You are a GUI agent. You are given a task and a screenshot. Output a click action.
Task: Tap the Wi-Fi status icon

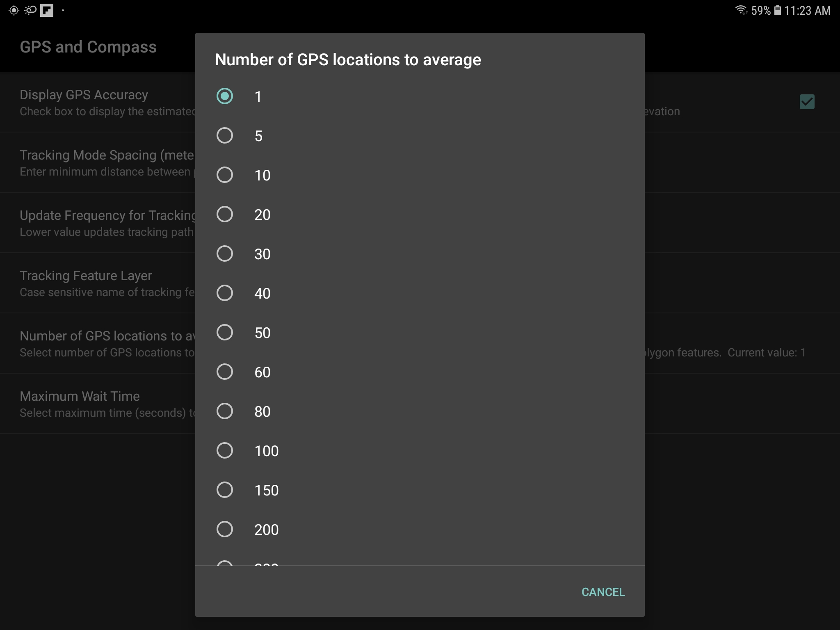click(x=741, y=10)
